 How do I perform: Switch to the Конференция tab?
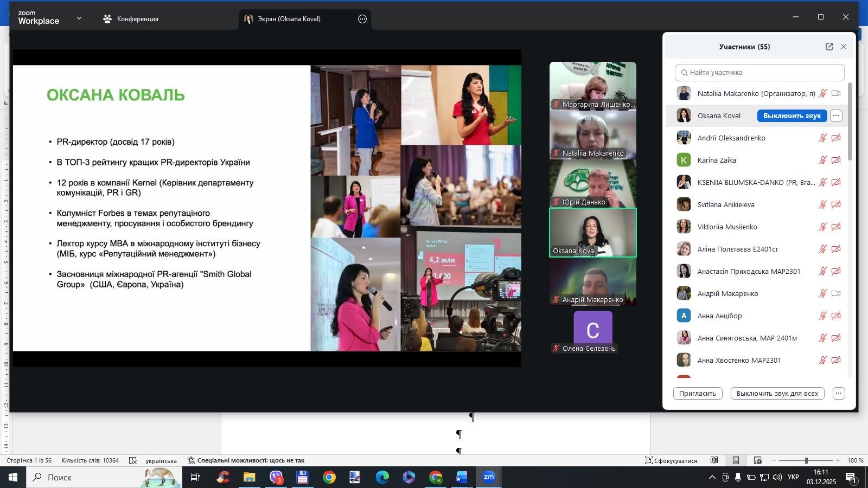pyautogui.click(x=131, y=19)
